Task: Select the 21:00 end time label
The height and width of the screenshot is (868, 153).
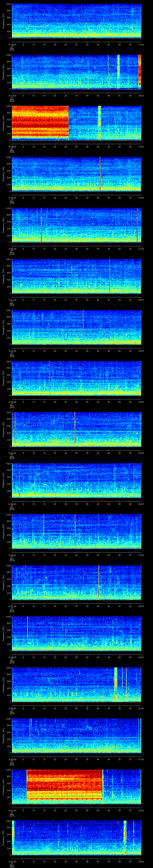Action: tap(141, 249)
